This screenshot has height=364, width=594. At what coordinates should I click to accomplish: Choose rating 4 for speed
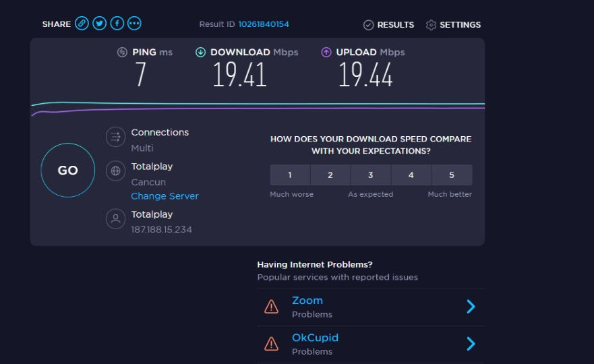point(411,175)
